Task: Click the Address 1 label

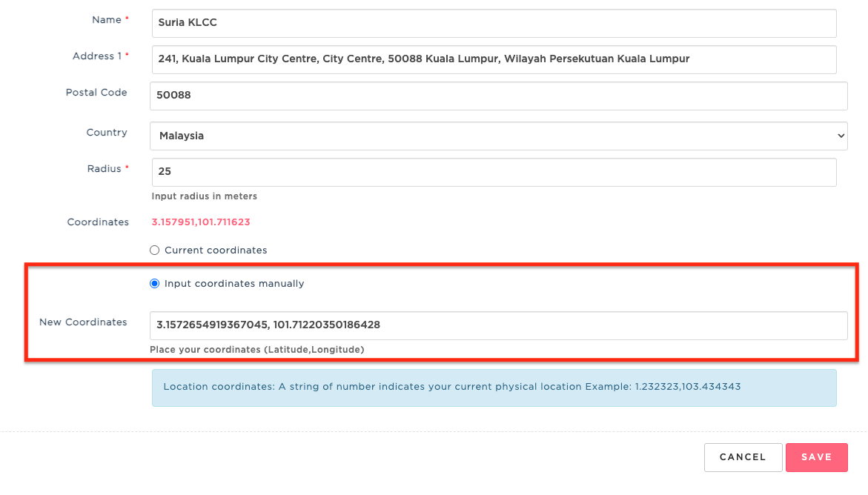Action: 97,56
